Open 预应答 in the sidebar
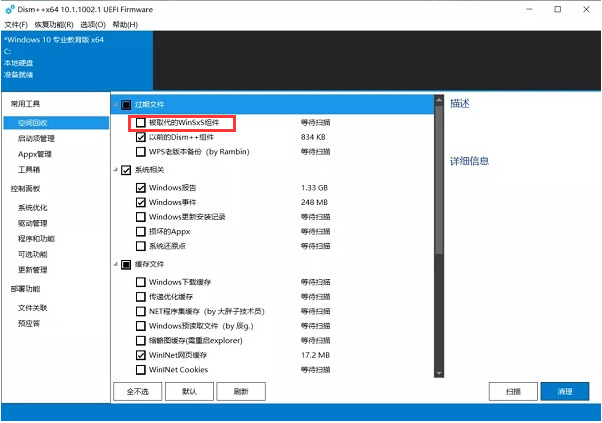The width and height of the screenshot is (602, 423). pos(29,324)
